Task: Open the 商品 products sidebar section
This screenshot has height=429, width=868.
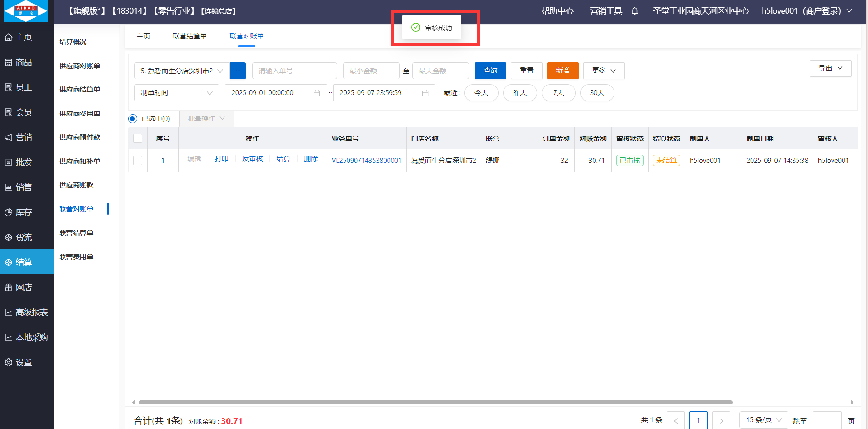Action: click(18, 62)
